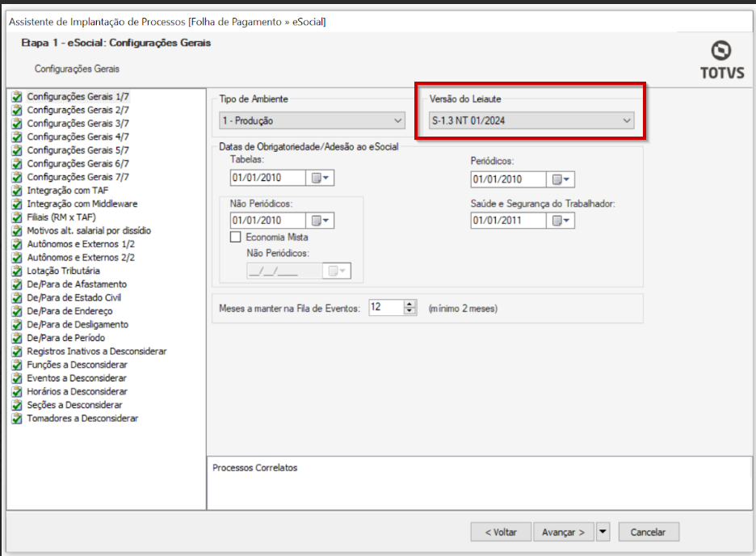756x556 pixels.
Task: Open Versão do Leiaute dropdown
Action: [x=531, y=120]
